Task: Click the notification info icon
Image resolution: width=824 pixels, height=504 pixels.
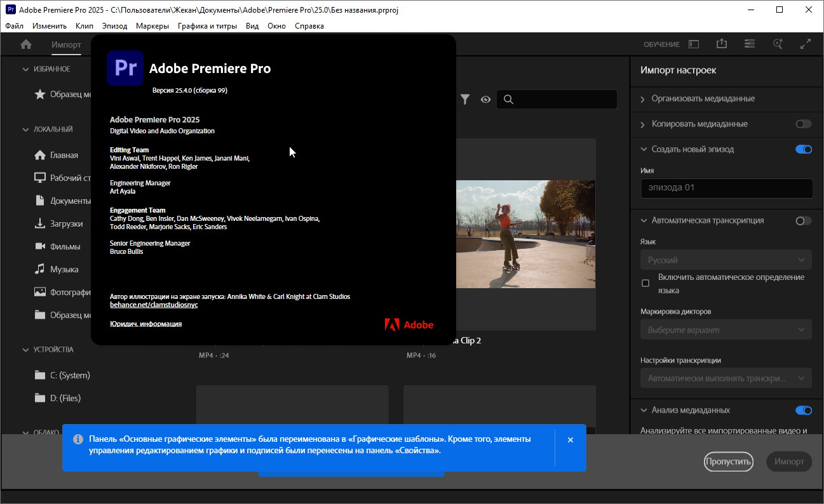Action: point(78,439)
